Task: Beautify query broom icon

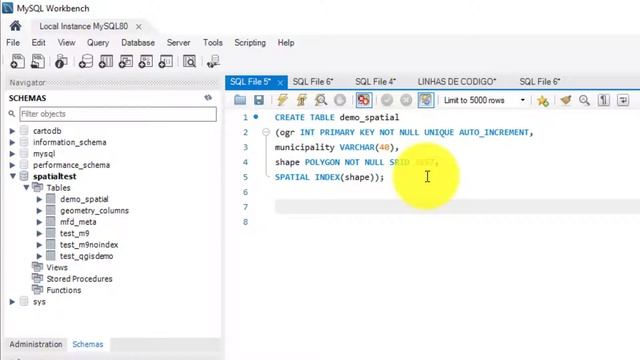Action: tap(565, 100)
